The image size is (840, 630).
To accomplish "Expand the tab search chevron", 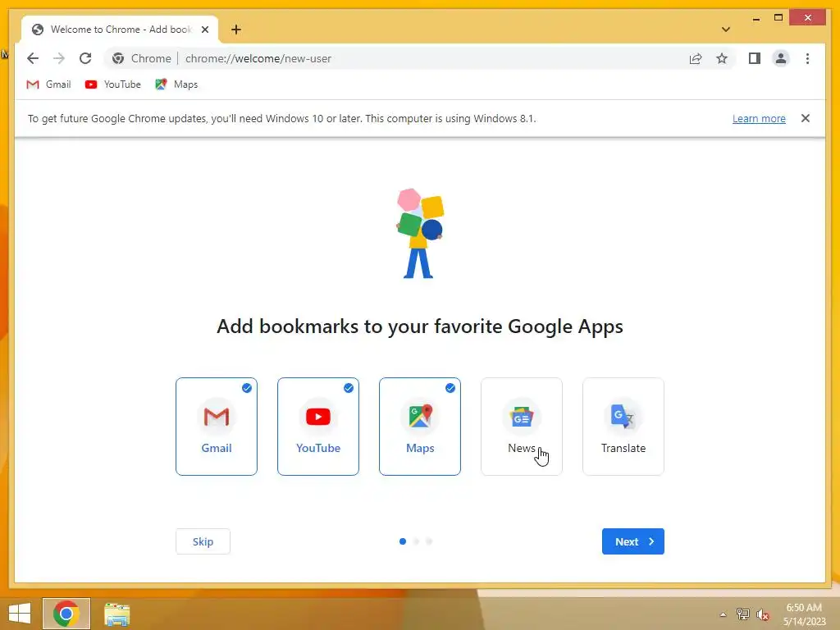I will (725, 30).
